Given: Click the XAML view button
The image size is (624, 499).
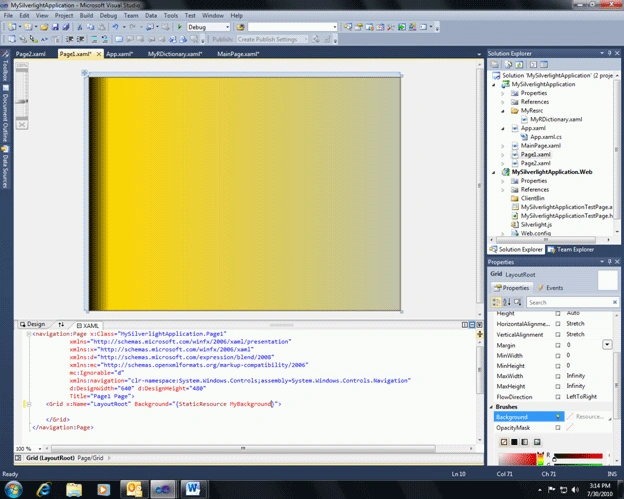Looking at the screenshot, I should click(88, 326).
